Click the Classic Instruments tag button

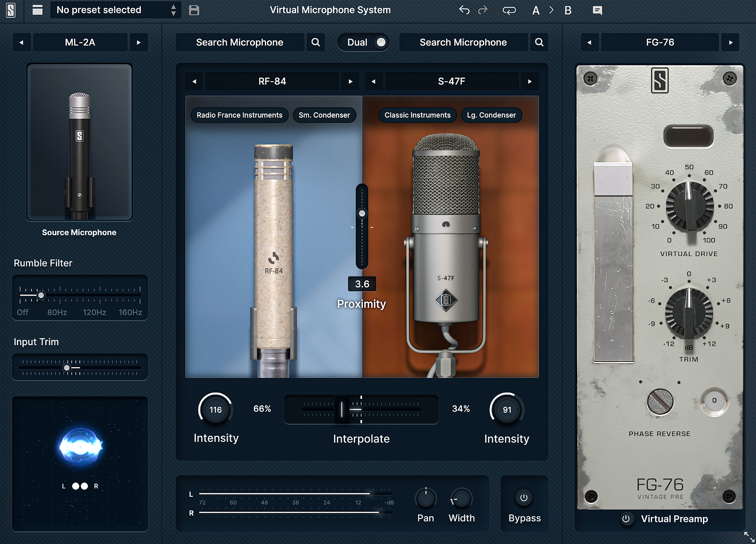[417, 115]
